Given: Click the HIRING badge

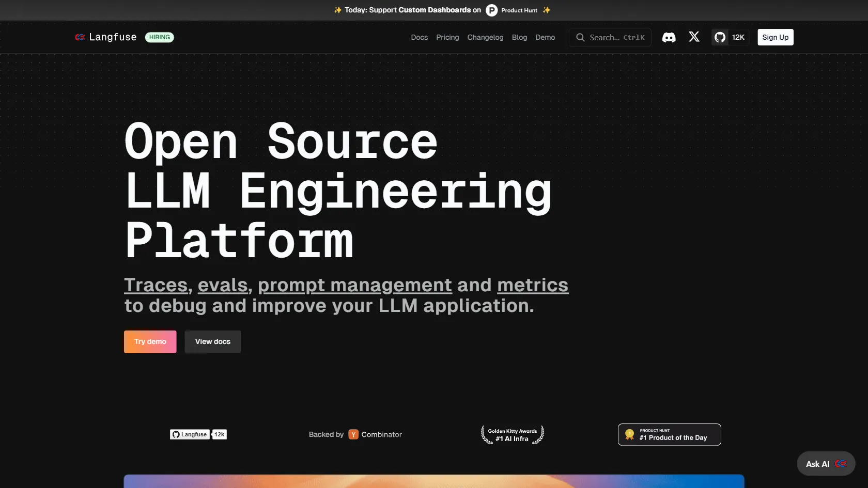Looking at the screenshot, I should pos(159,37).
